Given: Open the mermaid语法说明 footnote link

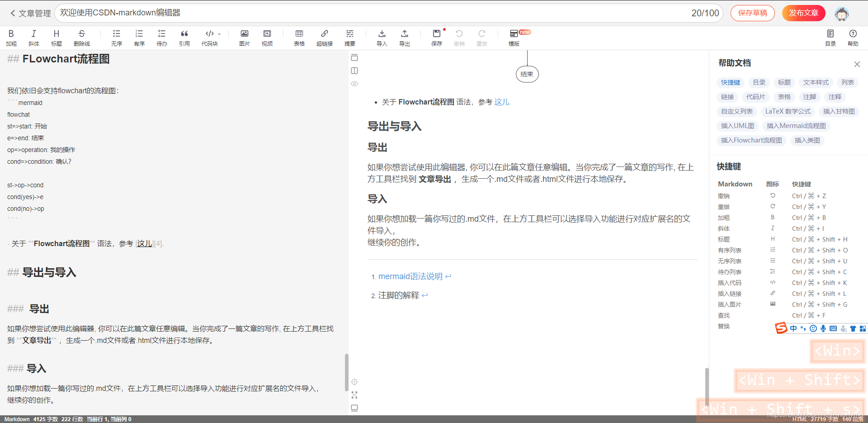Looking at the screenshot, I should coord(410,276).
